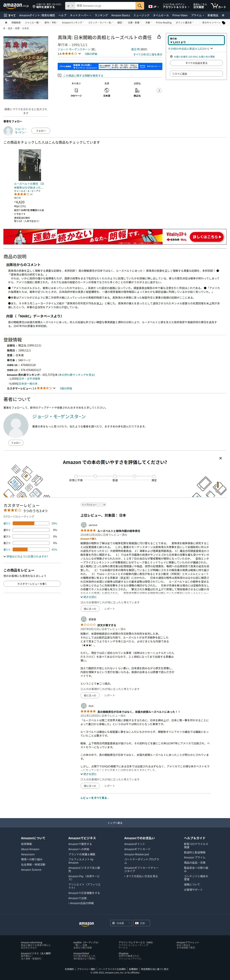Click the price tag icon near 本のキャンペーン
The image size is (230, 980).
pyautogui.click(x=223, y=23)
